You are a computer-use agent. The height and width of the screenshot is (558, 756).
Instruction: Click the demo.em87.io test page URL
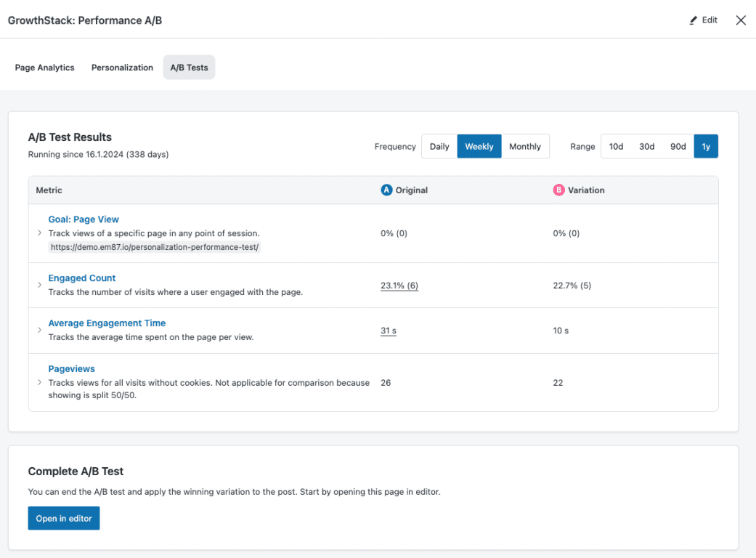click(155, 247)
